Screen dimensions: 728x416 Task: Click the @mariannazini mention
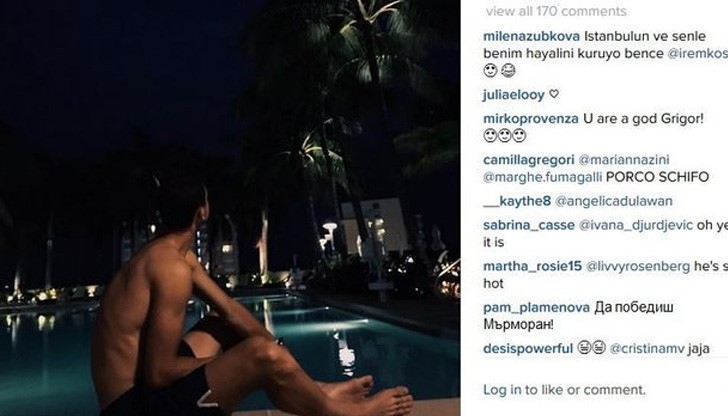pos(624,160)
